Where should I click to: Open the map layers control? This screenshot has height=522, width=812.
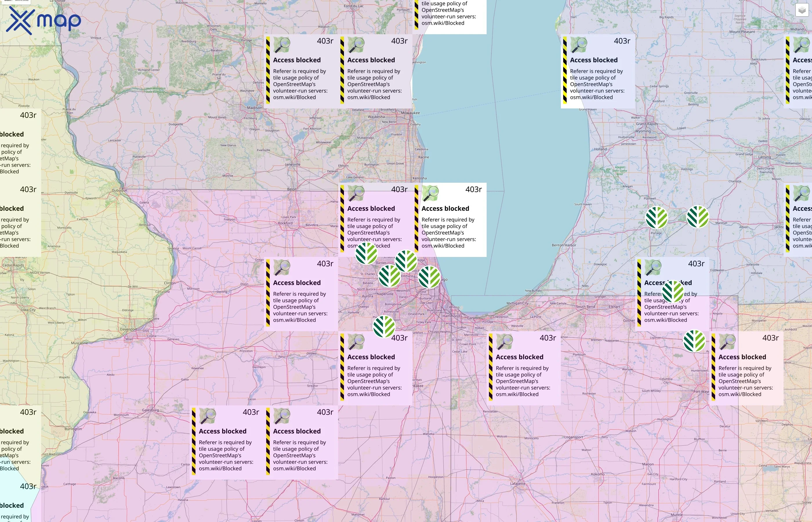pyautogui.click(x=802, y=10)
